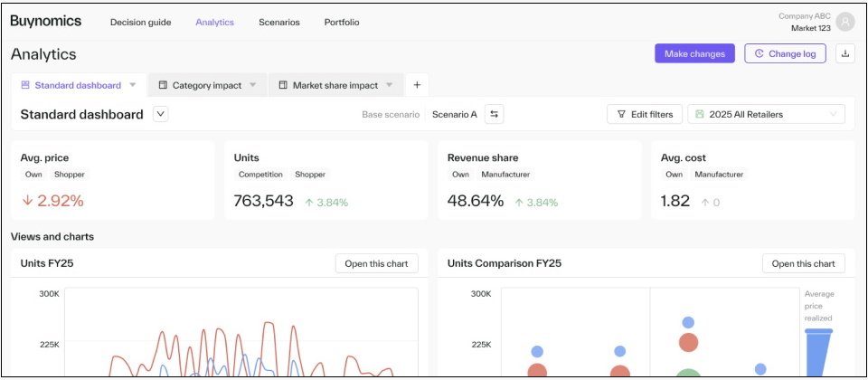Screen dimensions: 868x380
Task: Open the 2025 All Retailers dropdown
Action: (x=766, y=114)
